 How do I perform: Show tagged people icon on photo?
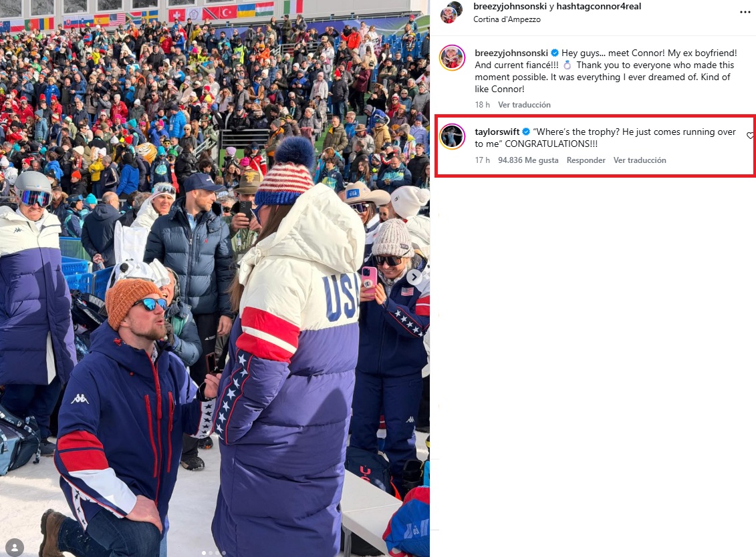point(15,548)
